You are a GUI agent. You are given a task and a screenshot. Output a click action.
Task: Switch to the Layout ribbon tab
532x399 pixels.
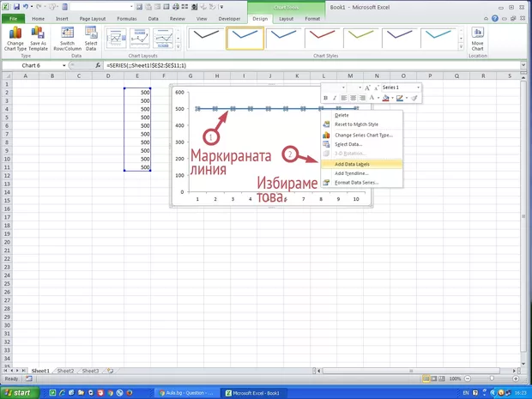pyautogui.click(x=286, y=17)
